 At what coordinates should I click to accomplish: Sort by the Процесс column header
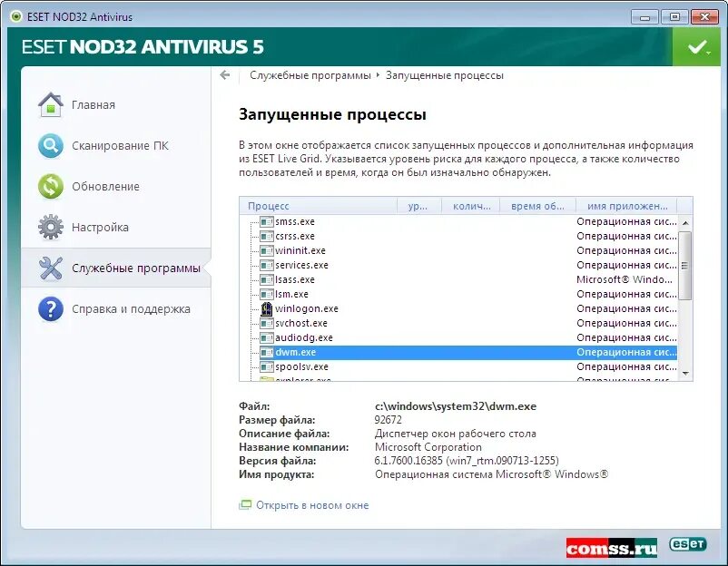[x=319, y=206]
